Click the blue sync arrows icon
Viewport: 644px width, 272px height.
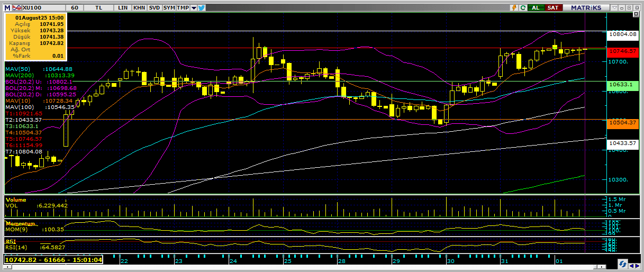pos(623,264)
